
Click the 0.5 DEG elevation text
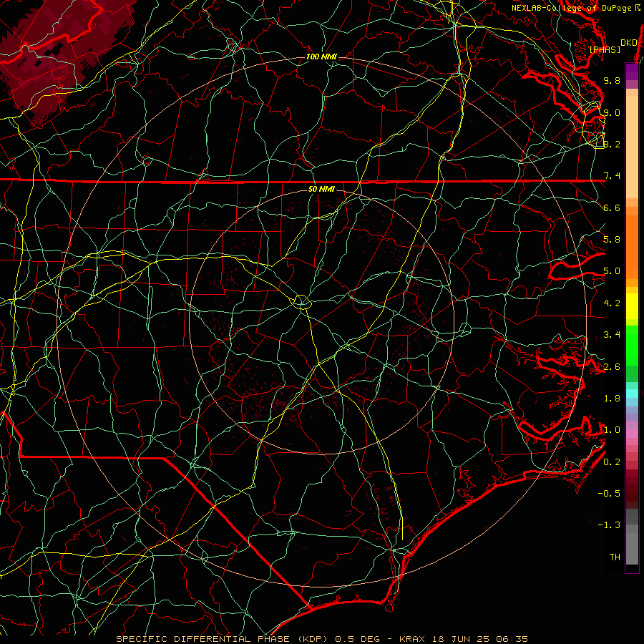(357, 639)
